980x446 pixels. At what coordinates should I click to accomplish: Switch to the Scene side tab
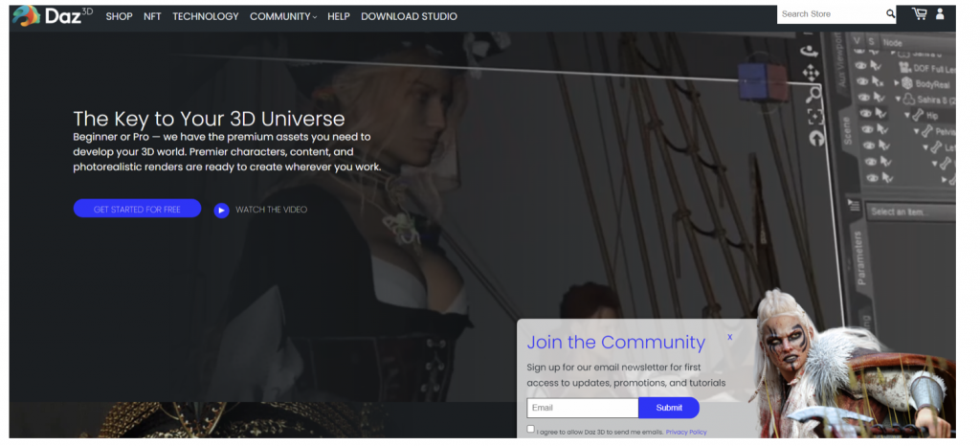coord(847,131)
